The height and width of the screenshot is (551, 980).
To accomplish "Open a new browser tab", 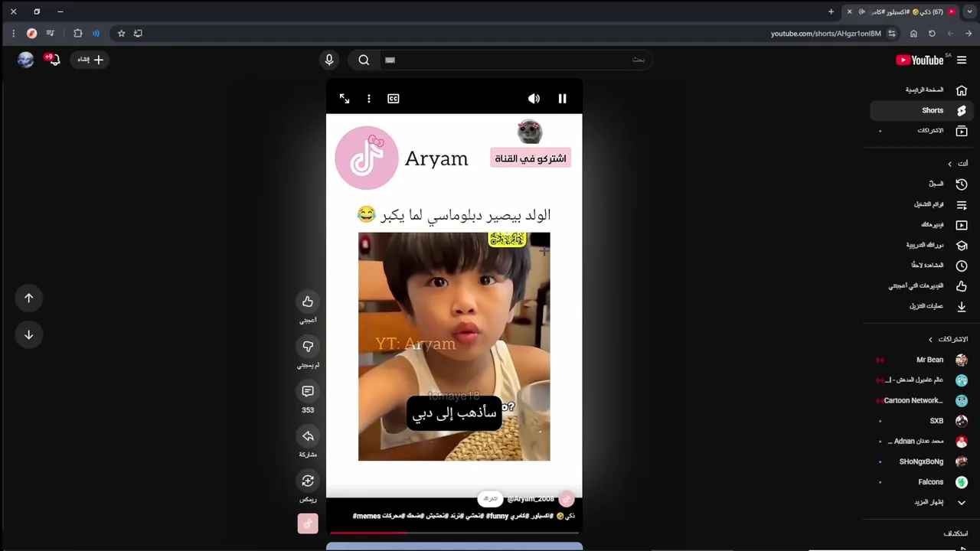I will click(x=831, y=11).
